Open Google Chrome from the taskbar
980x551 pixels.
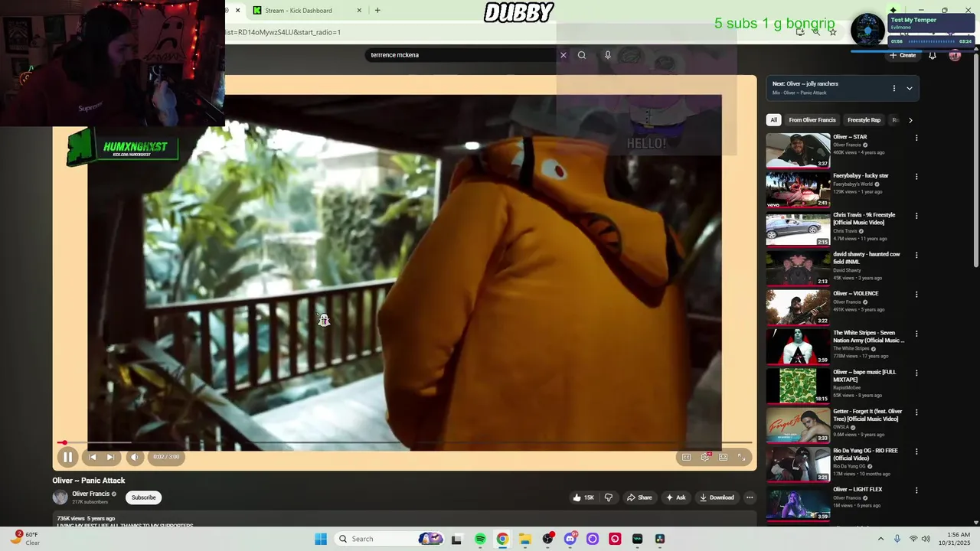[x=502, y=539]
